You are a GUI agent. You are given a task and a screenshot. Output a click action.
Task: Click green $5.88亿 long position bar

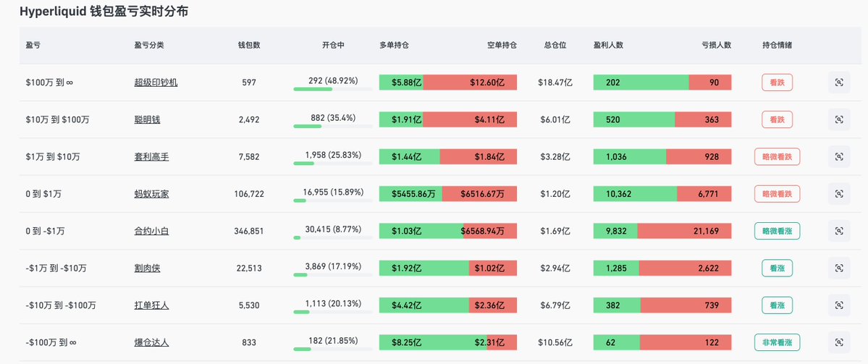pyautogui.click(x=401, y=82)
